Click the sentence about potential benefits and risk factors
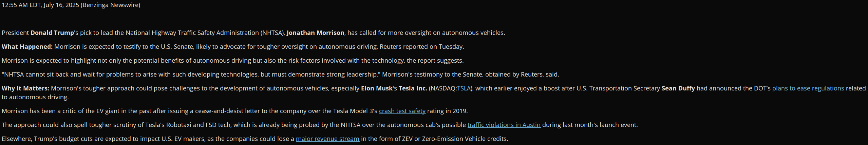868x145 pixels. point(232,61)
